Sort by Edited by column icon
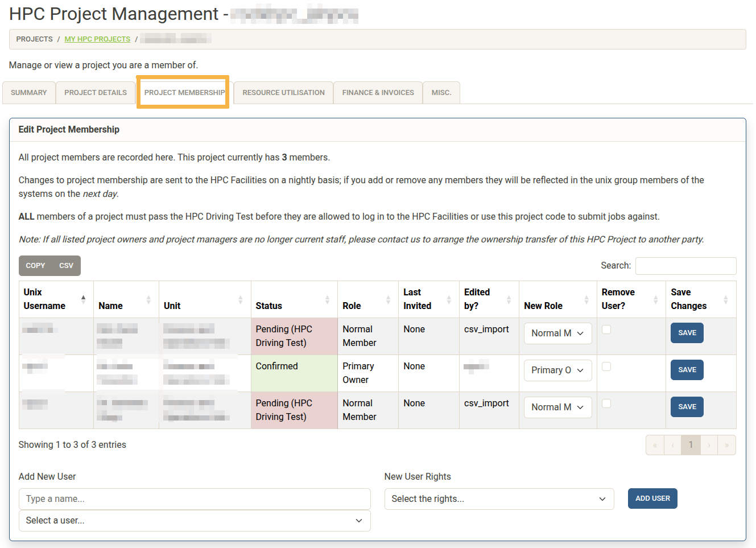This screenshot has height=548, width=756. [x=509, y=299]
